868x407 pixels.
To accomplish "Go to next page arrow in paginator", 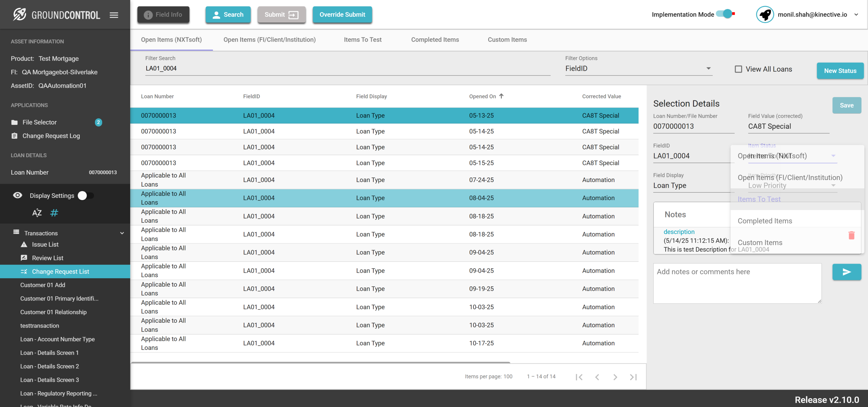I will (x=615, y=377).
